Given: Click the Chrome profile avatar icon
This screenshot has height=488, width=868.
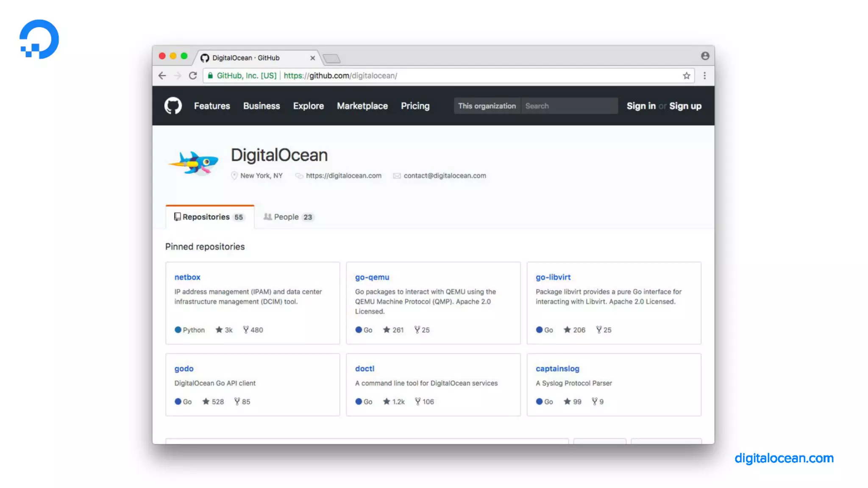Looking at the screenshot, I should point(705,56).
